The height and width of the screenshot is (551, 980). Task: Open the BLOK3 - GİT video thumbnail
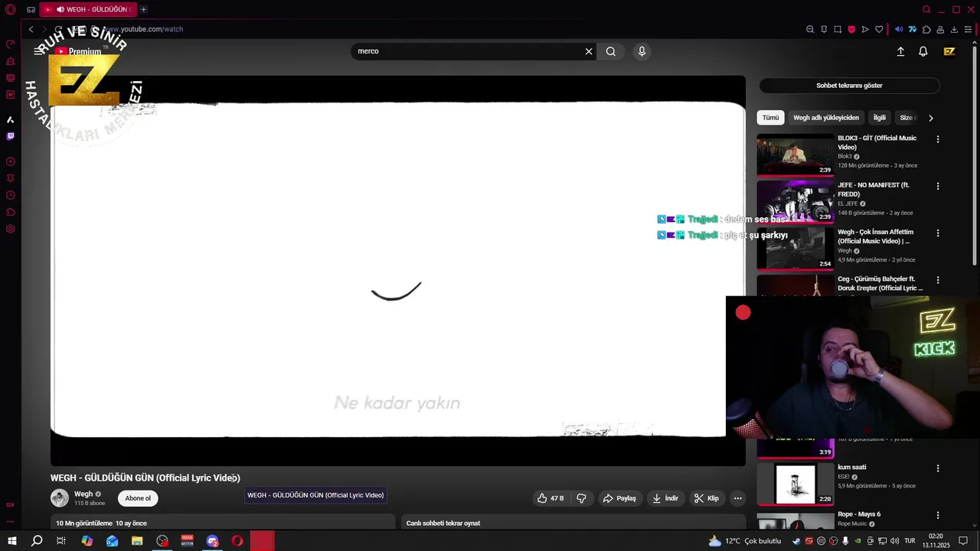coord(795,155)
